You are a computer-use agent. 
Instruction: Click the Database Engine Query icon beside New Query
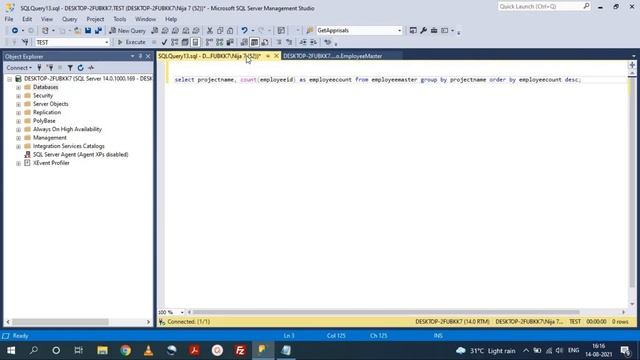tap(155, 31)
